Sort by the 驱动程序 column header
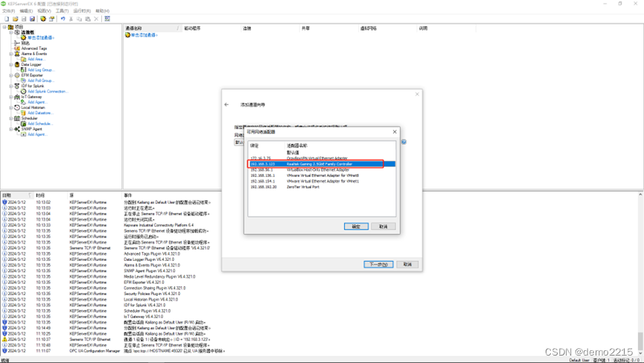 [x=211, y=28]
